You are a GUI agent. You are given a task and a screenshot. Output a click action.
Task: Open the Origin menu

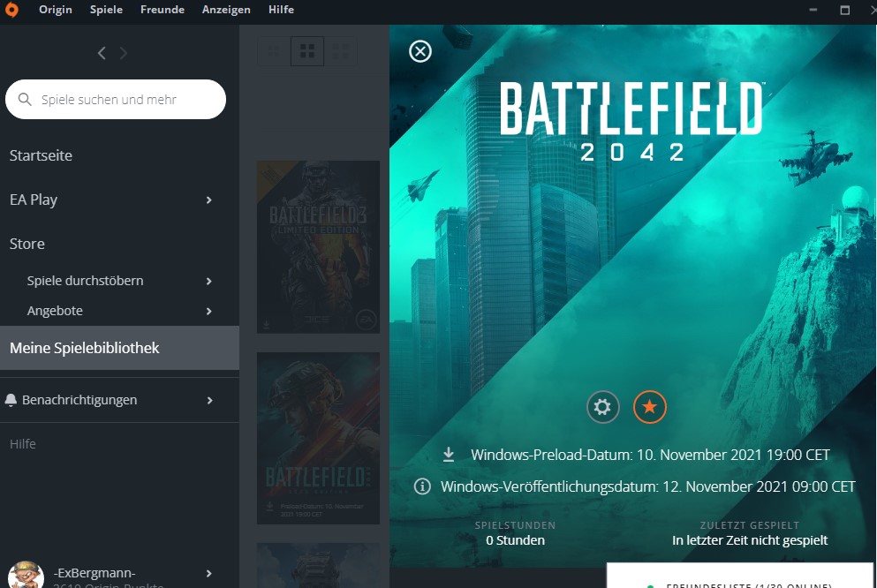click(56, 10)
